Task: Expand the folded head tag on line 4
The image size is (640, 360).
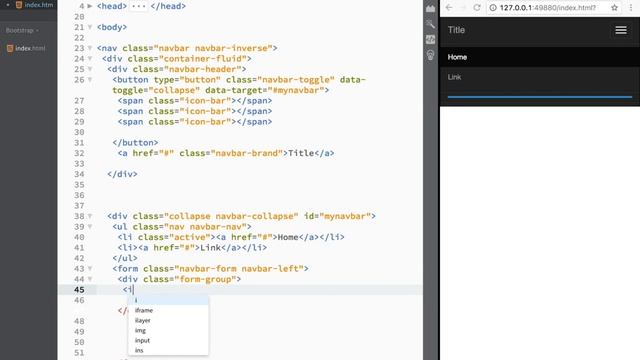Action: pyautogui.click(x=90, y=6)
